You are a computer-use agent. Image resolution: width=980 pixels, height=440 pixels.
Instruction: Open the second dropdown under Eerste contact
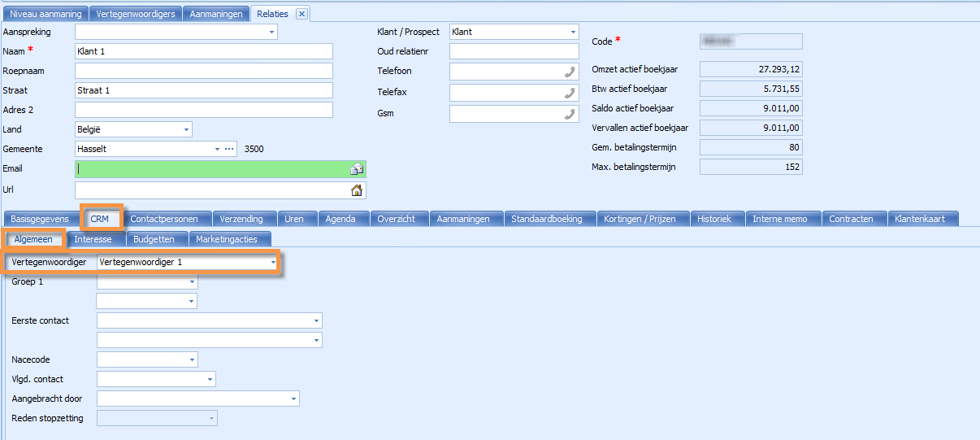[x=316, y=340]
